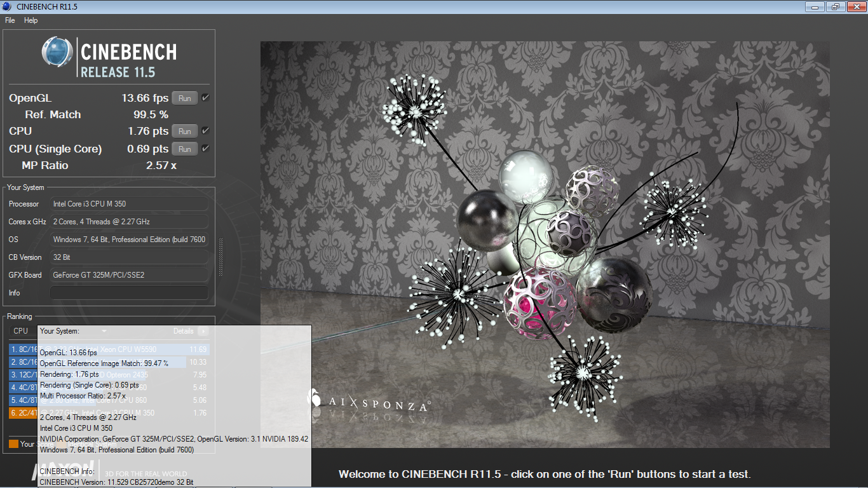Screen dimensions: 868x488
Task: Click the CB Version field showing 32 Bit
Action: [129, 257]
